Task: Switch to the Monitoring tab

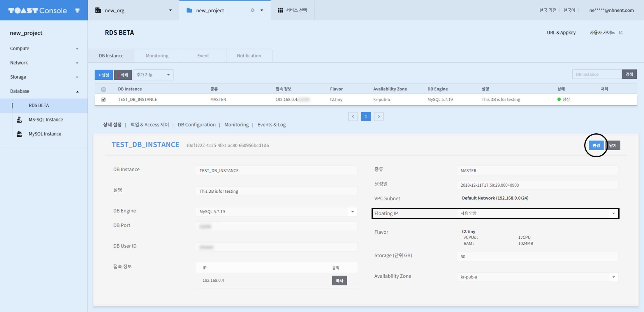Action: pos(157,56)
